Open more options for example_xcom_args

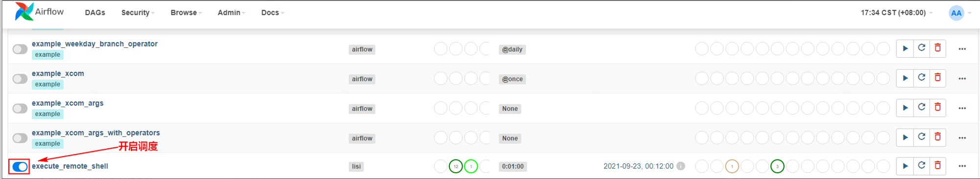[x=962, y=108]
